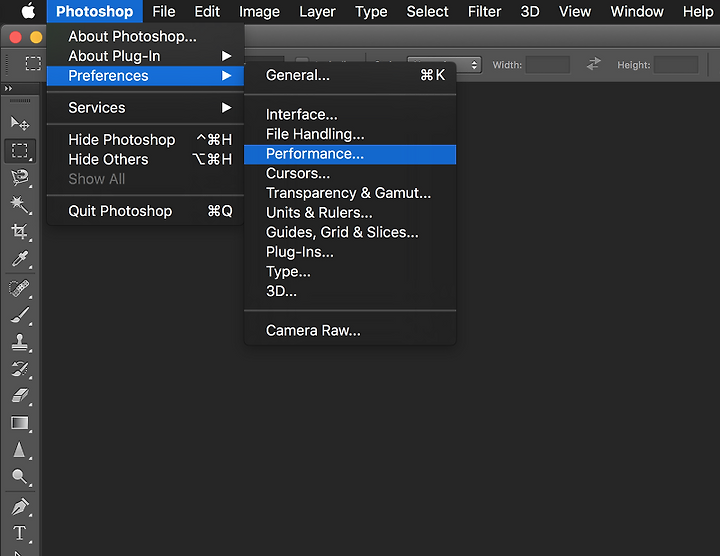Click the Width input field
720x556 pixels.
(x=548, y=65)
